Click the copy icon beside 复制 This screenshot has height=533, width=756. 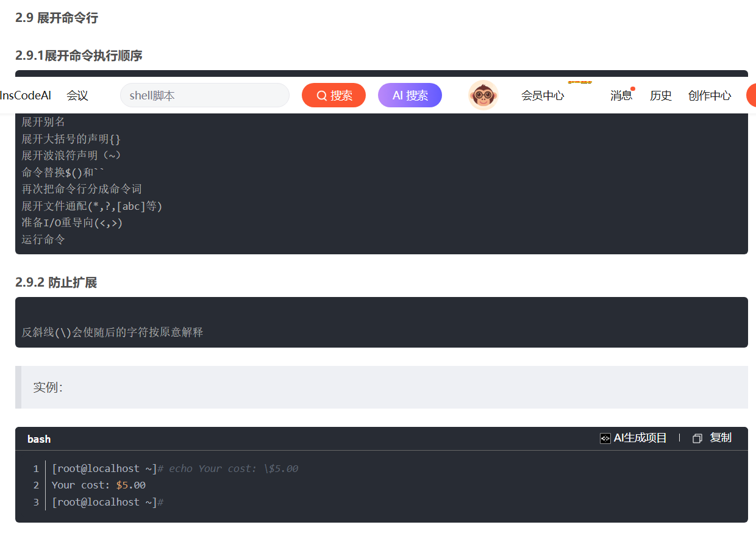pos(697,438)
